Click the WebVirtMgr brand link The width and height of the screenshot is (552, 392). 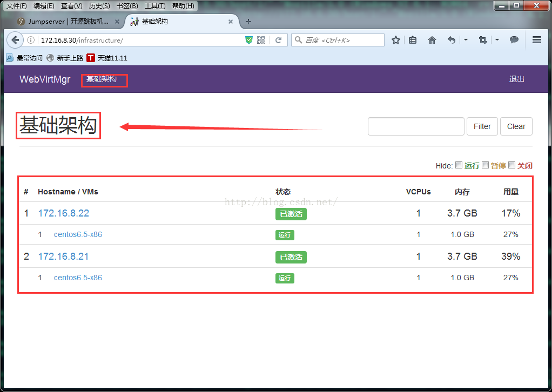click(x=45, y=79)
